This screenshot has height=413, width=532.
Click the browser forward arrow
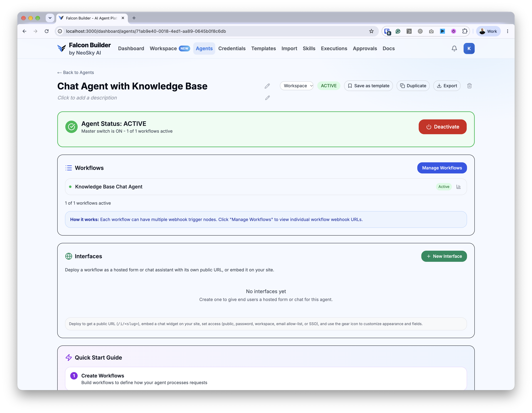pos(36,31)
